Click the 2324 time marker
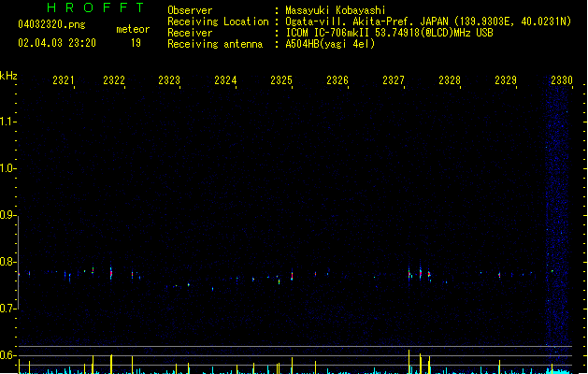 (x=225, y=80)
